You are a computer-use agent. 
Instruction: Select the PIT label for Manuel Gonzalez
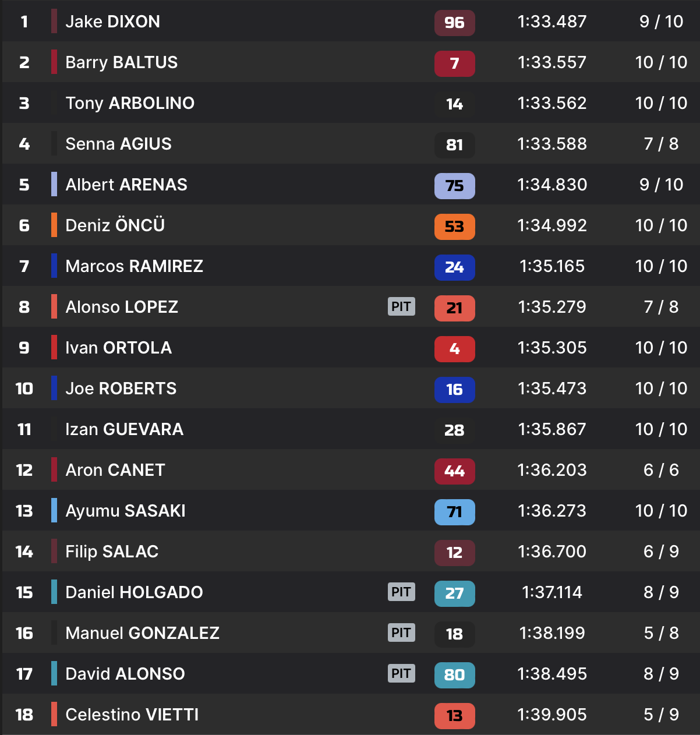(x=401, y=632)
